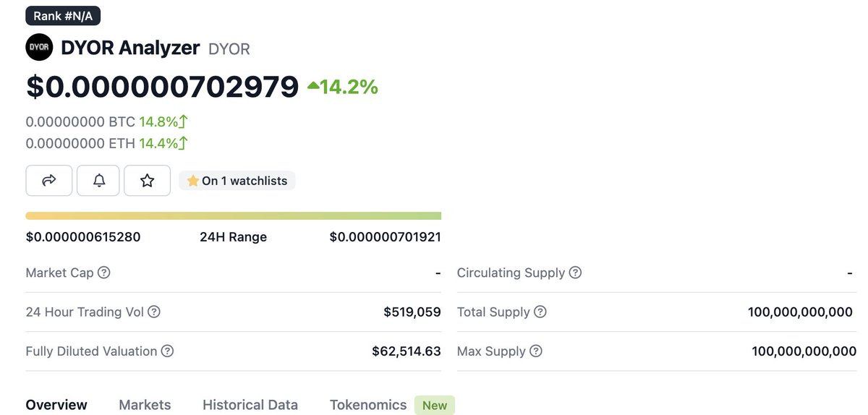Click the Total Supply label

(x=493, y=312)
